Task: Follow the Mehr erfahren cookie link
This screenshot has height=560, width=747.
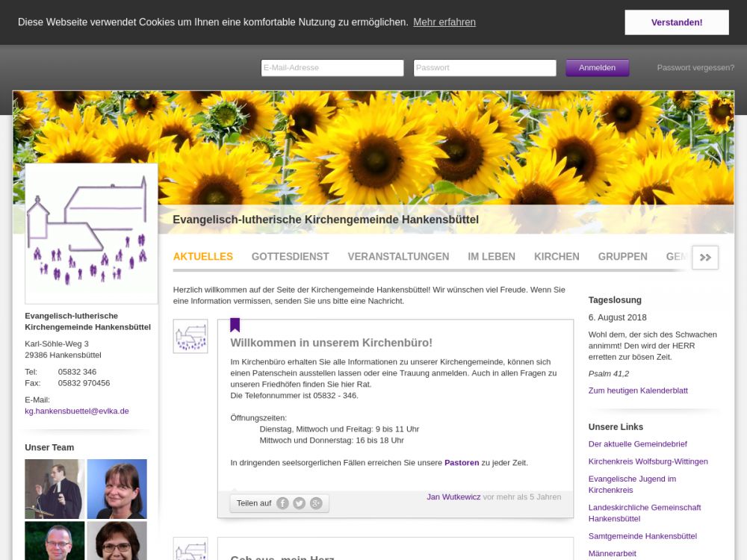Action: [444, 22]
